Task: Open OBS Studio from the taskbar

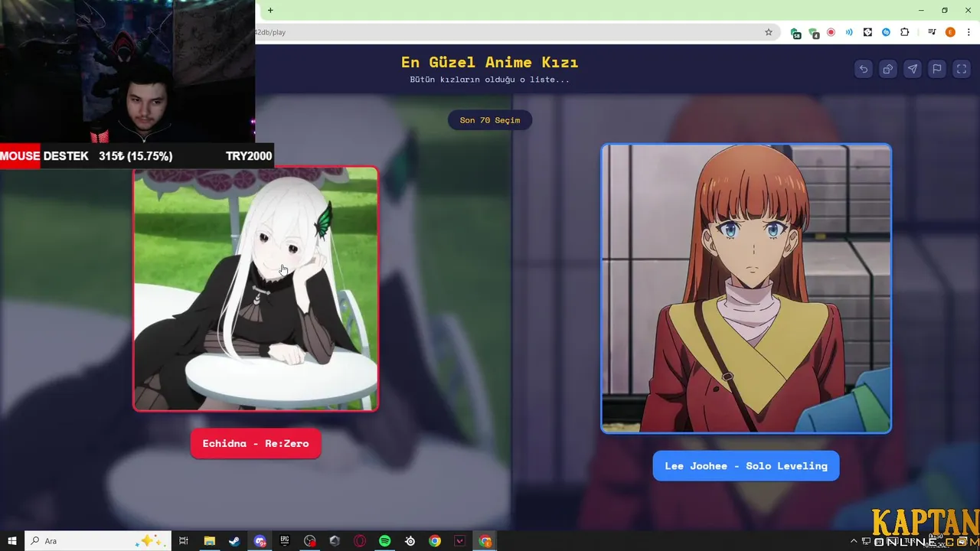Action: pos(309,541)
